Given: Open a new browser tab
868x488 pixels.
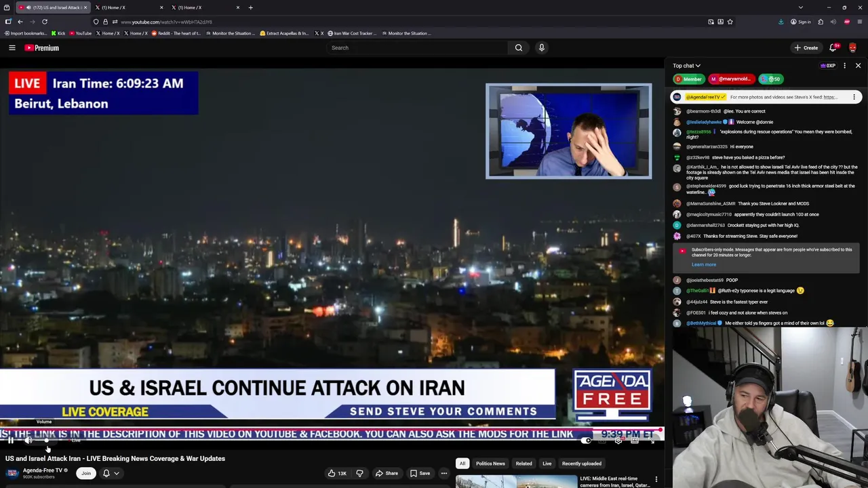Looking at the screenshot, I should pyautogui.click(x=250, y=7).
